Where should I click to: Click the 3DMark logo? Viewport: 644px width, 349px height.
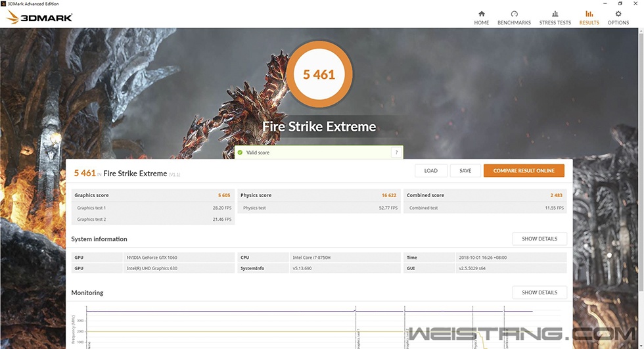tap(39, 18)
